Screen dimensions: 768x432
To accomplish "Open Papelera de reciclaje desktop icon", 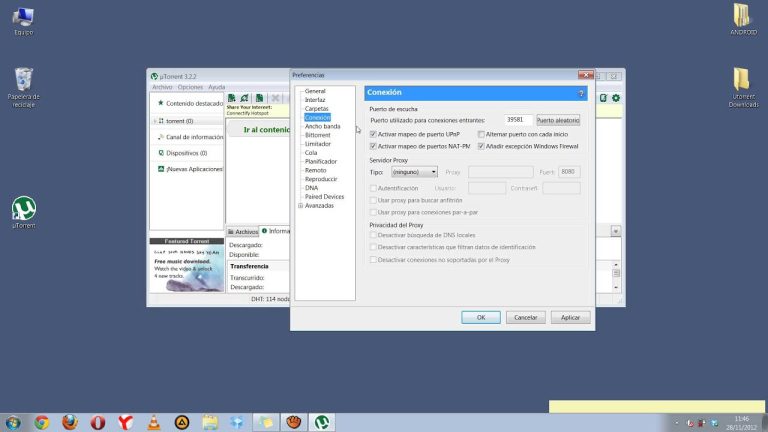I will 23,87.
